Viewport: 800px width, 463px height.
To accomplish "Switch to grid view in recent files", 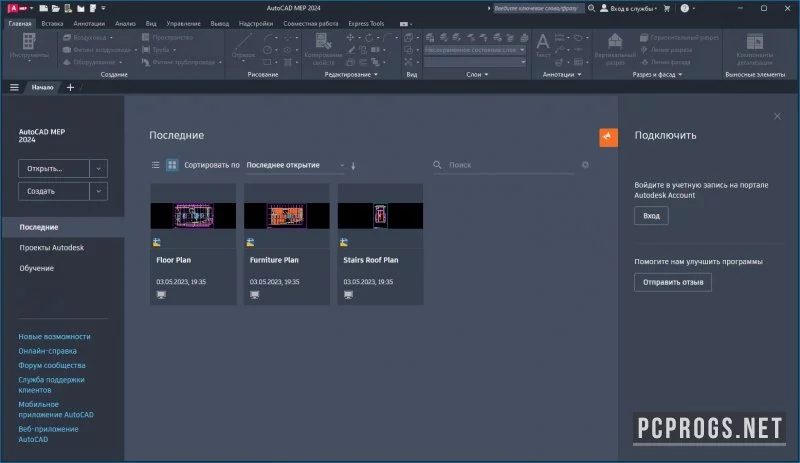I will pos(172,165).
